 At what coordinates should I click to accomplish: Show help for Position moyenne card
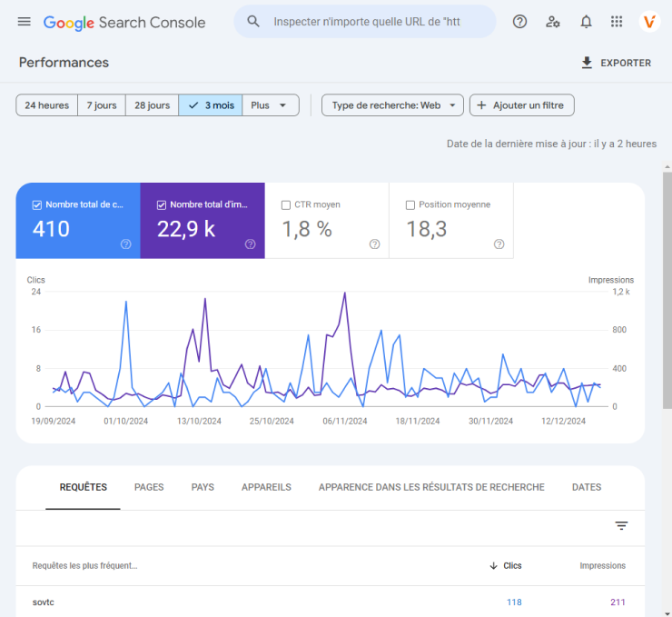[499, 244]
